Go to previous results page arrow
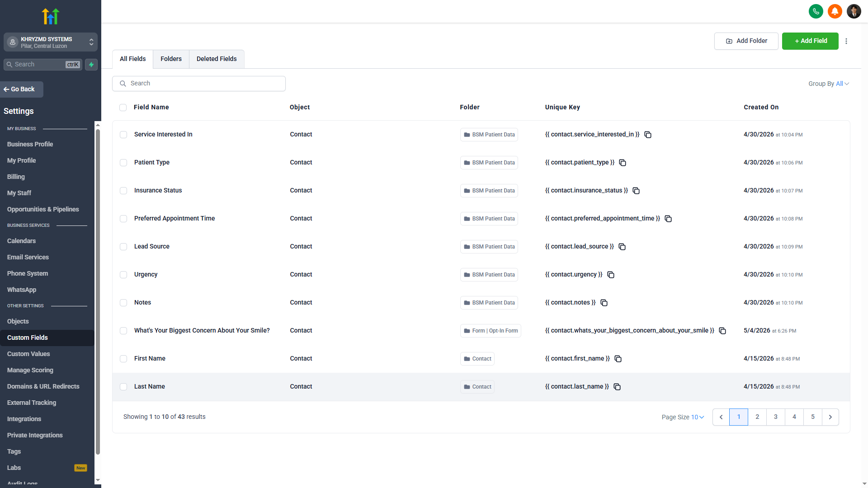Image resolution: width=868 pixels, height=488 pixels. pyautogui.click(x=721, y=417)
